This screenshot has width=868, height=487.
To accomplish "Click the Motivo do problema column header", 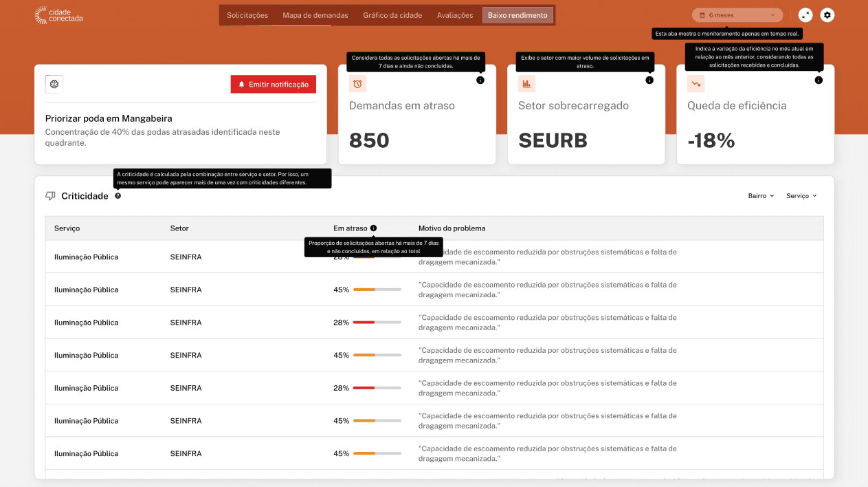I will (452, 228).
